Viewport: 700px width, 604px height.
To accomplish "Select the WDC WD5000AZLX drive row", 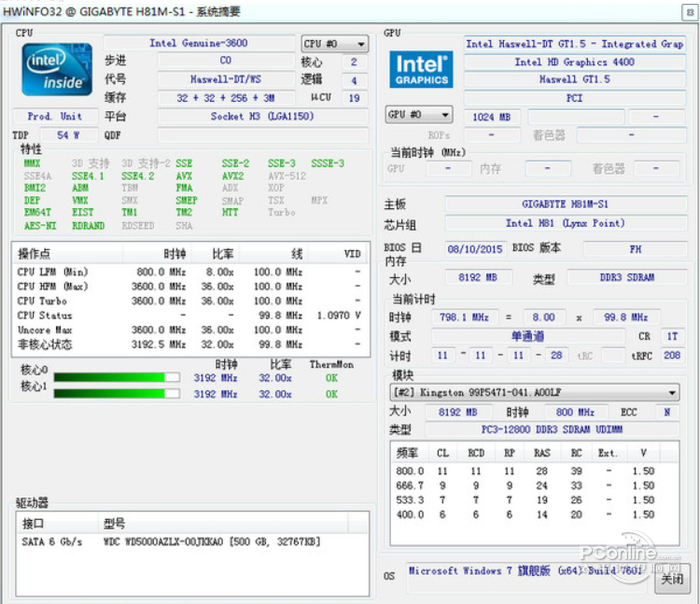I will (170, 541).
